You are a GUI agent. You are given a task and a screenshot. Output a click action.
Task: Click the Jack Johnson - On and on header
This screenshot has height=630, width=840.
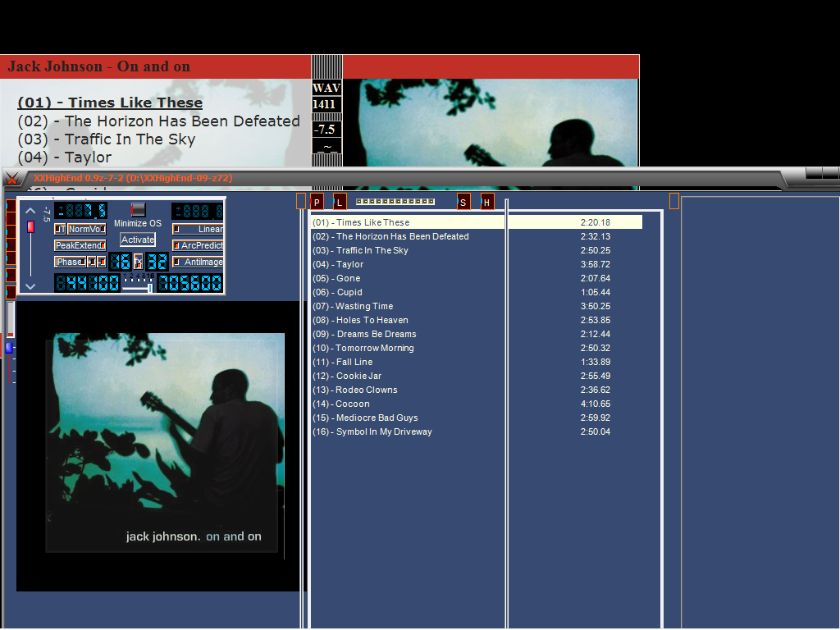[x=99, y=66]
